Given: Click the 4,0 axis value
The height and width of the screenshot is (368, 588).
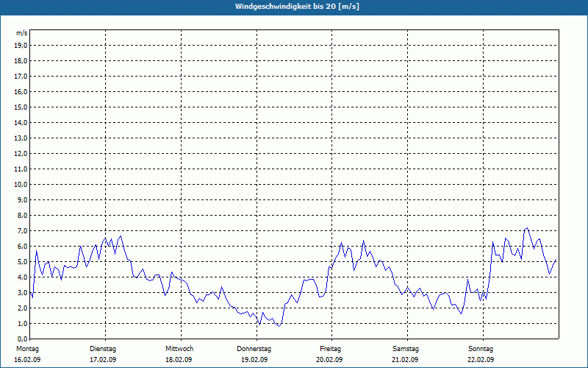Looking at the screenshot, I should (x=23, y=277).
